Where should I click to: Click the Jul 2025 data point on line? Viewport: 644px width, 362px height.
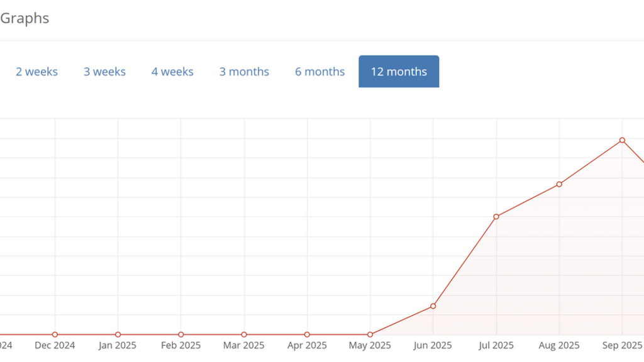pos(496,217)
